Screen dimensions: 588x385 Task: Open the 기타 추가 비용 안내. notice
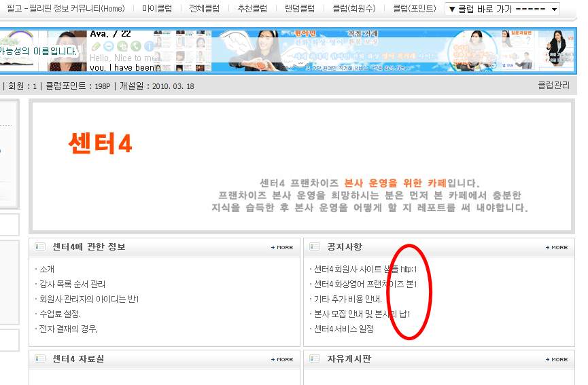(x=348, y=299)
